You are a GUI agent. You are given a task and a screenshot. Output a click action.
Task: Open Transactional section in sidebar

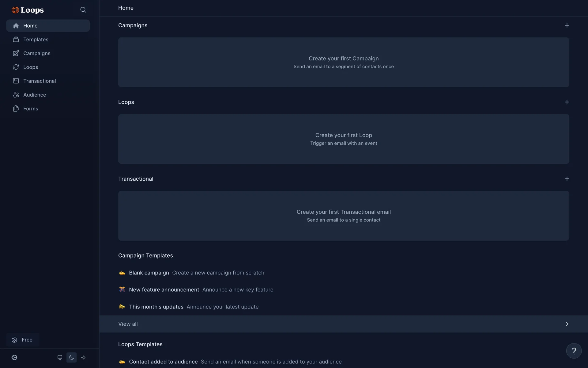tap(40, 81)
